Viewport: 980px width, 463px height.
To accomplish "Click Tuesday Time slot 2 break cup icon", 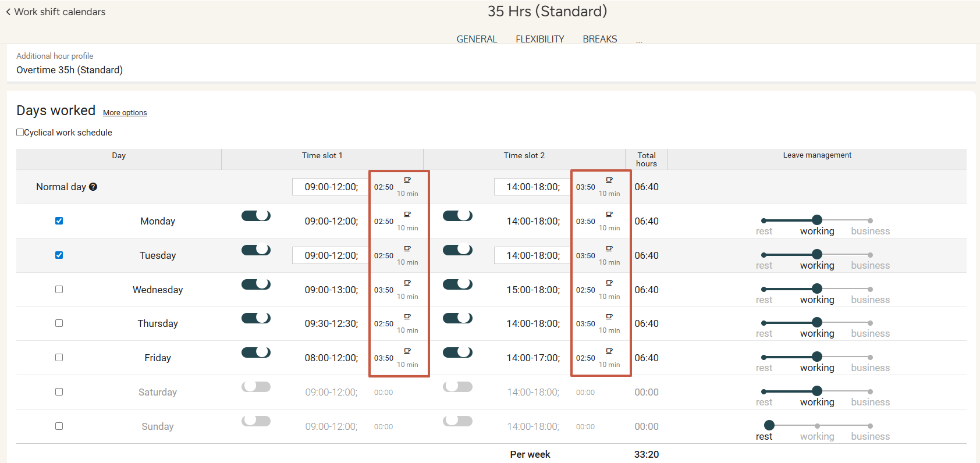I will (x=609, y=249).
